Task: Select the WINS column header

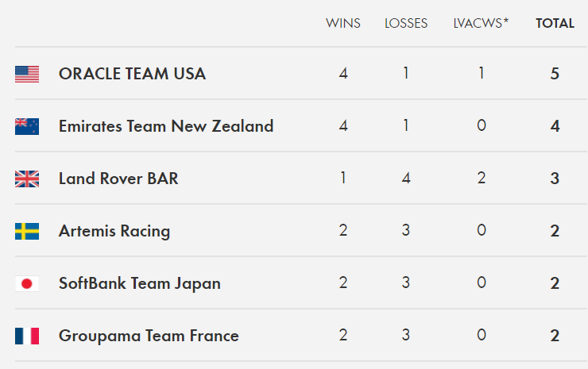Action: tap(343, 23)
